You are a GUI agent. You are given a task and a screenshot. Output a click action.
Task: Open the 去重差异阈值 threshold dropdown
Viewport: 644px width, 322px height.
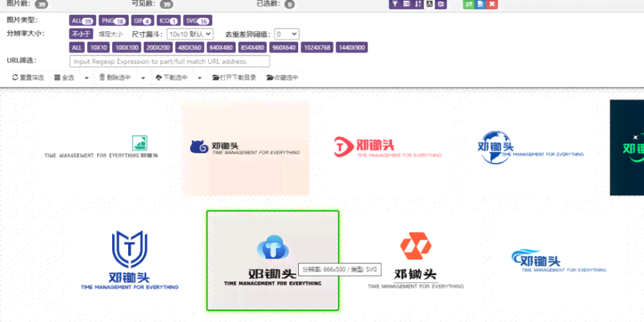point(287,34)
